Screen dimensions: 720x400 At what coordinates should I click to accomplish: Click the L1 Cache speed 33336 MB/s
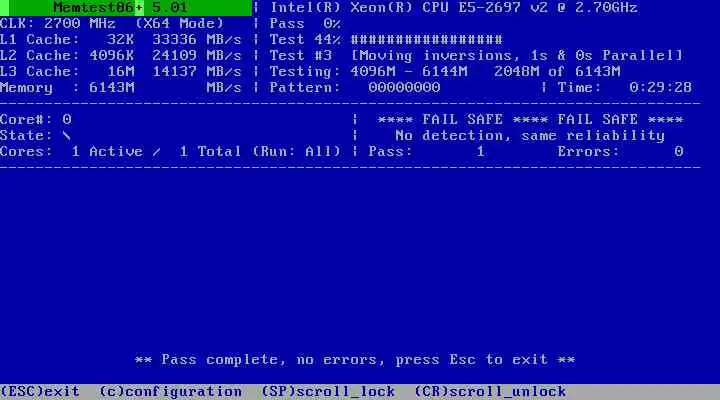tap(197, 39)
